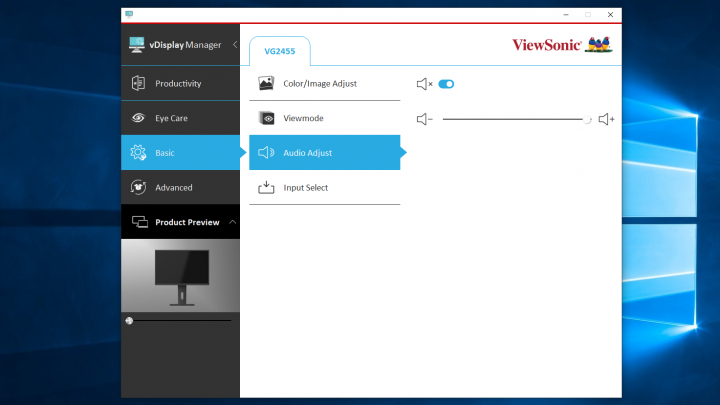Click the ViewSonic logo
The image size is (720, 405).
point(562,45)
